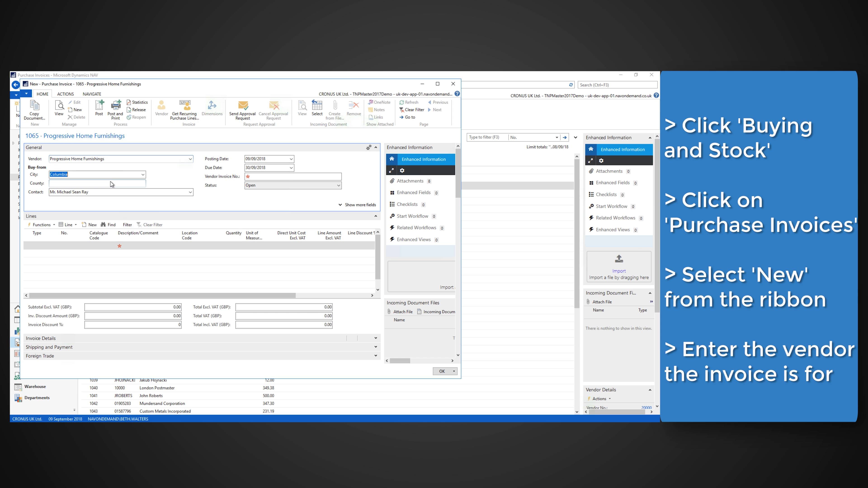This screenshot has width=868, height=488.
Task: Open the Contact dropdown for Mr. Michael Sean Ray
Action: [x=190, y=192]
